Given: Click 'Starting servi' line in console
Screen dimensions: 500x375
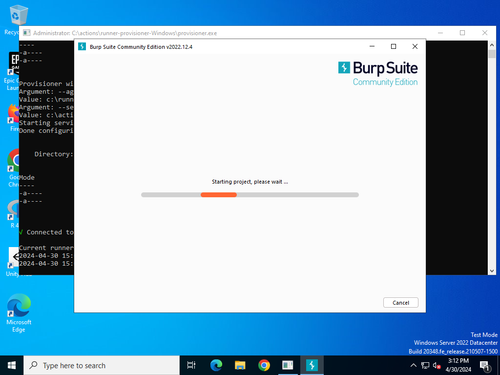Looking at the screenshot, I should (x=46, y=123).
